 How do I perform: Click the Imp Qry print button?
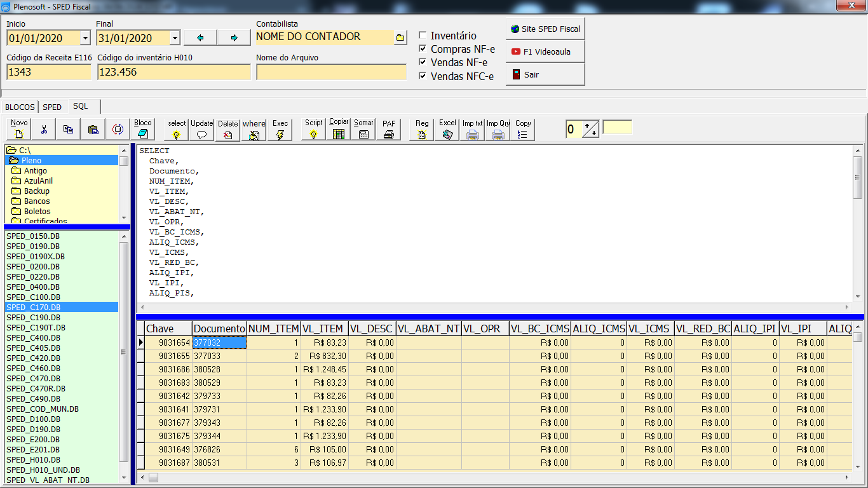point(498,129)
